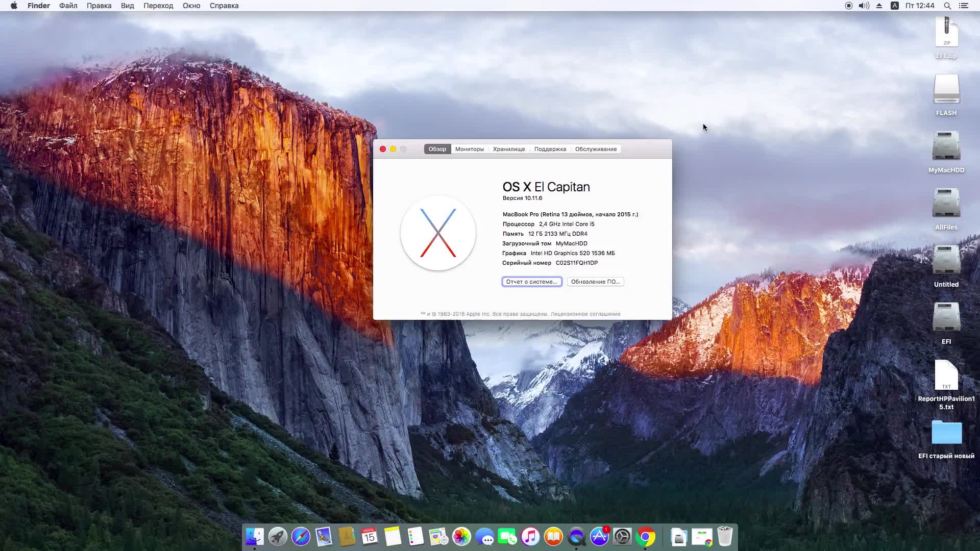Open Google Chrome in Dock
The image size is (980, 551).
(645, 537)
